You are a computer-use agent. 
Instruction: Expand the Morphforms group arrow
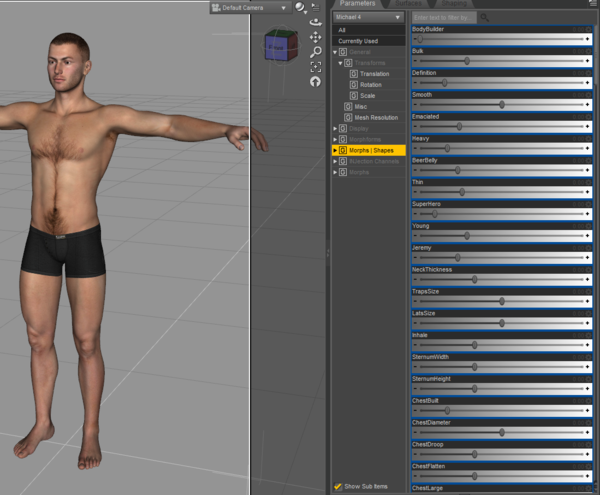click(335, 140)
